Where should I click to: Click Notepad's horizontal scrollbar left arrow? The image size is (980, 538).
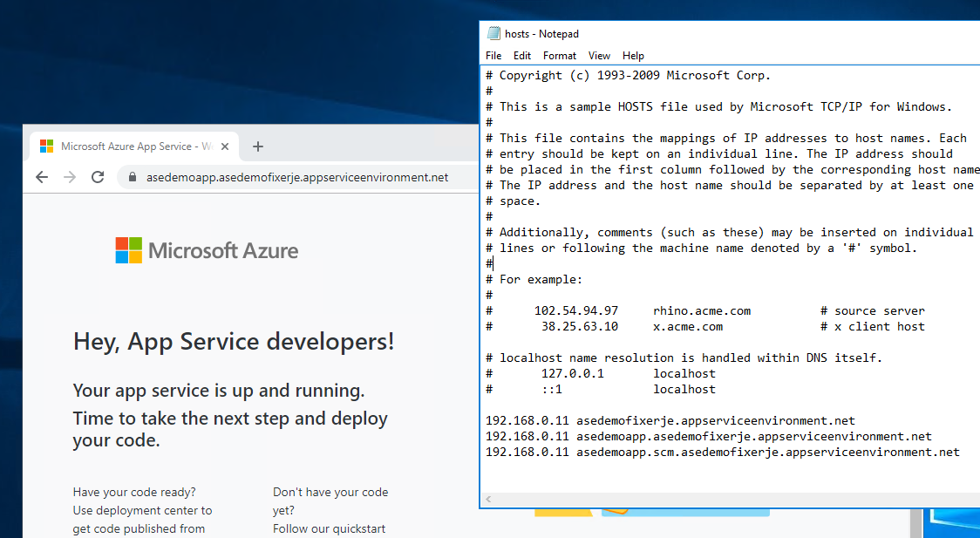(x=488, y=500)
